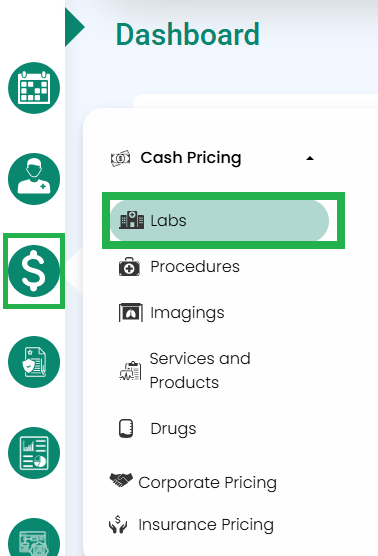378x556 pixels.
Task: Click the Corporate Pricing handshake icon
Action: (121, 480)
